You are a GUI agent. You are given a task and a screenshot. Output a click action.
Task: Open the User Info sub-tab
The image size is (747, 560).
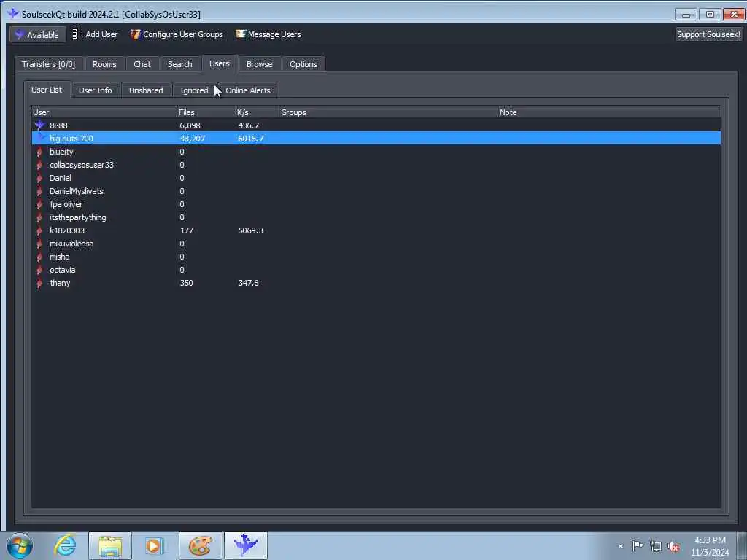96,90
